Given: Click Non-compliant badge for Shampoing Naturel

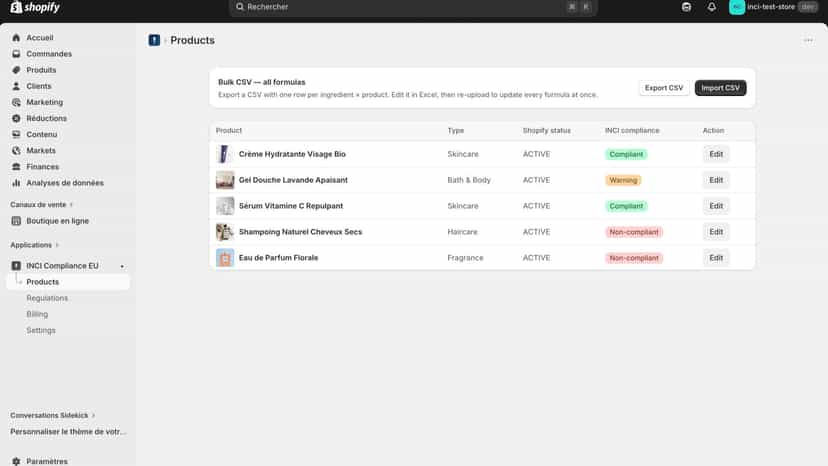Looking at the screenshot, I should [634, 232].
